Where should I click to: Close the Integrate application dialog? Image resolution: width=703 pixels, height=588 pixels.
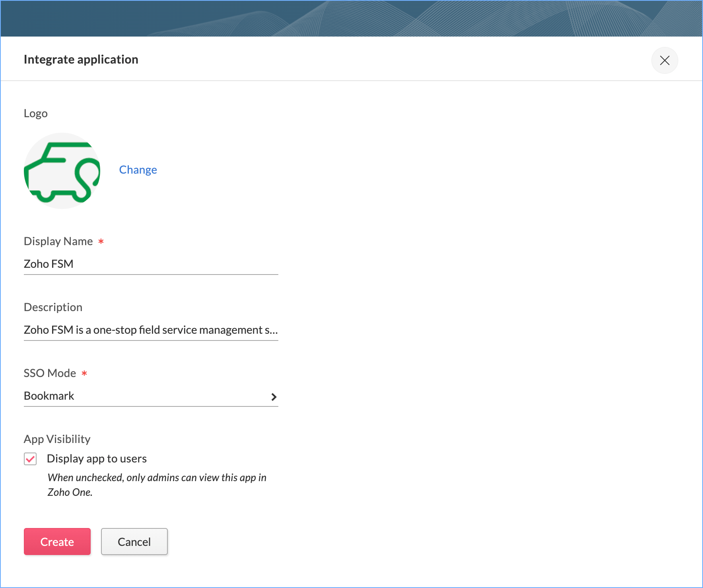tap(664, 60)
